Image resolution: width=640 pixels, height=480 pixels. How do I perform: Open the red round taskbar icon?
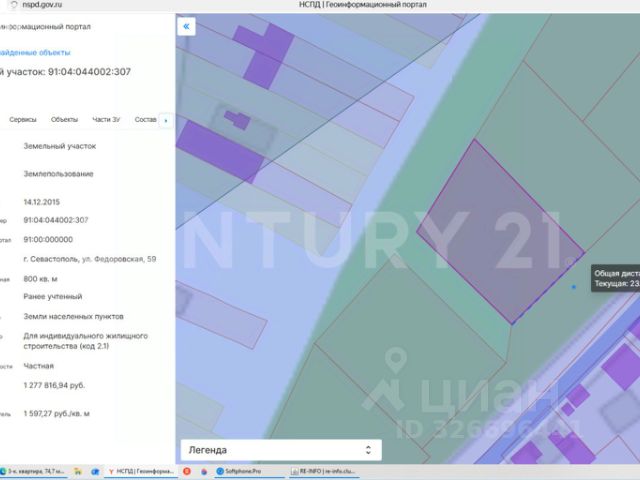187,471
